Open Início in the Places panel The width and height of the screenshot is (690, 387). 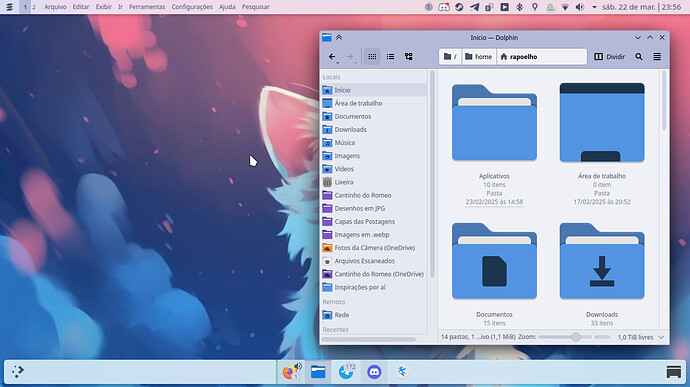coord(374,90)
